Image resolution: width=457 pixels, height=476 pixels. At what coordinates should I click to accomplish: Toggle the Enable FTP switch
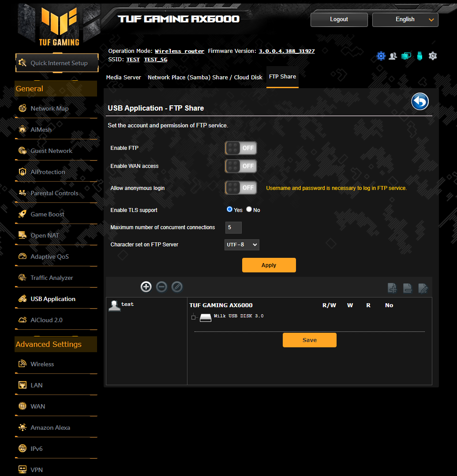(x=241, y=148)
